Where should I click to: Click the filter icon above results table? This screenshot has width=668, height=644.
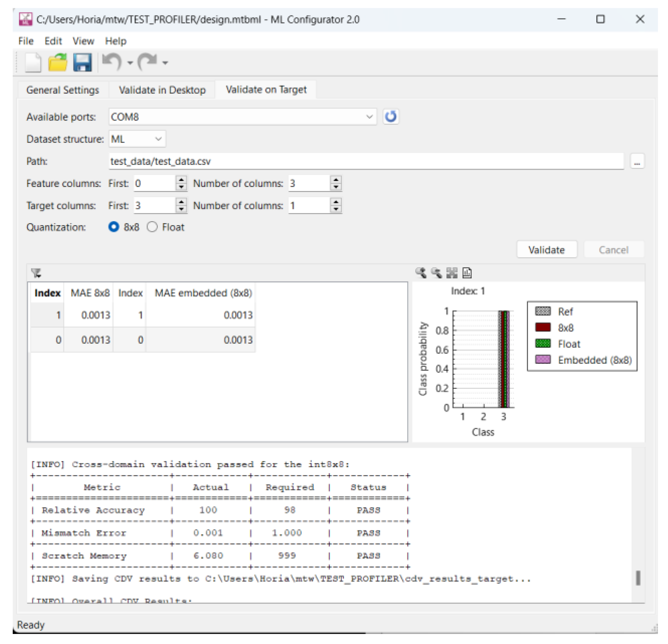click(36, 273)
